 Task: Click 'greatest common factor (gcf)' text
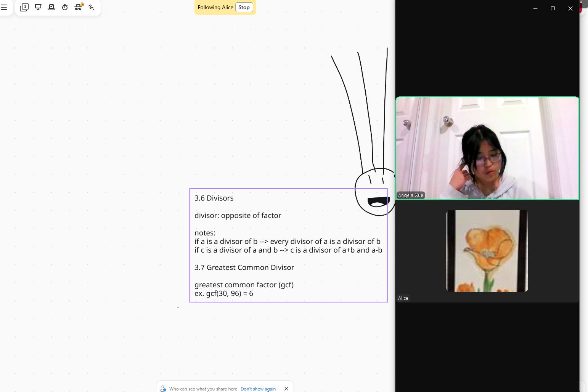244,285
